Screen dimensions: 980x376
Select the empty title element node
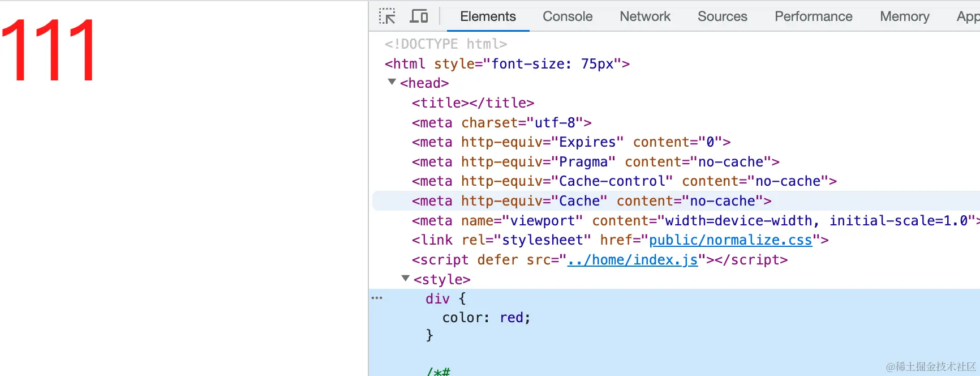(472, 103)
